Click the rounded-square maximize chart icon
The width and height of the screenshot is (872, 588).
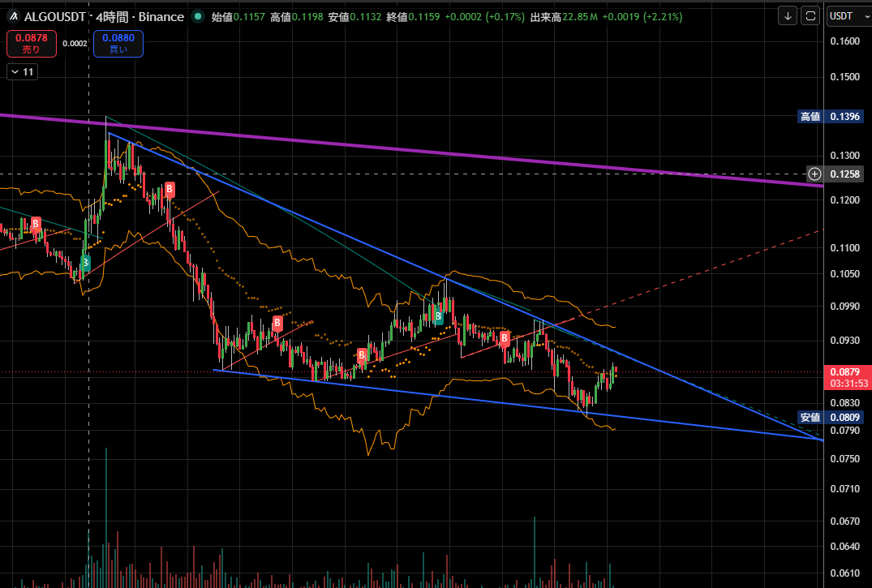point(810,16)
